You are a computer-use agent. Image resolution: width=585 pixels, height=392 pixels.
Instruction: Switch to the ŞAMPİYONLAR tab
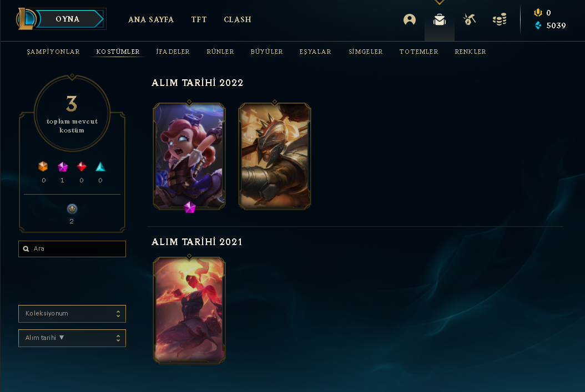[x=53, y=52]
